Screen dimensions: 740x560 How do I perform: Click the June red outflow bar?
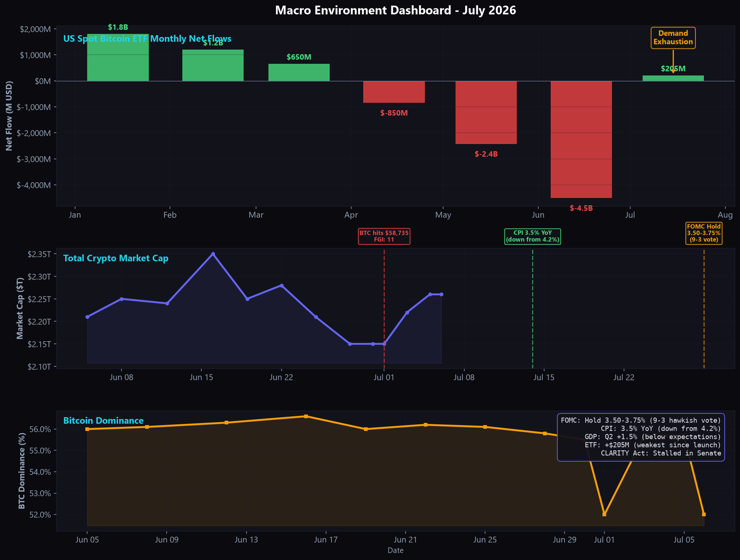[x=581, y=139]
